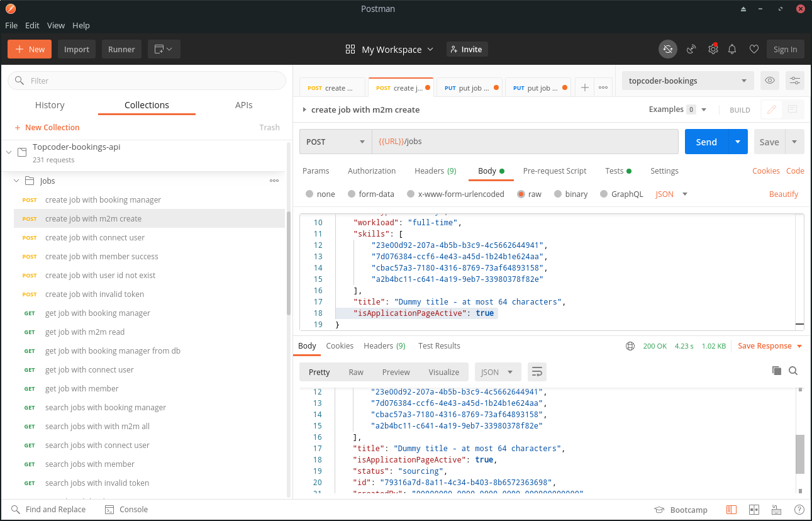Switch to the History tab
The image size is (812, 521).
(x=50, y=105)
